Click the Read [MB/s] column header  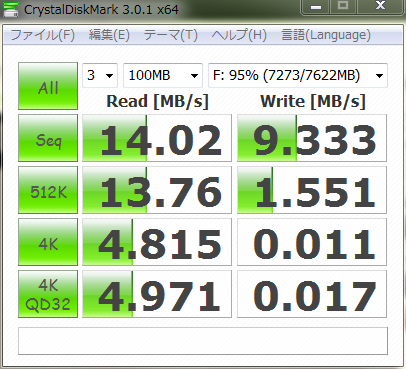coord(157,101)
